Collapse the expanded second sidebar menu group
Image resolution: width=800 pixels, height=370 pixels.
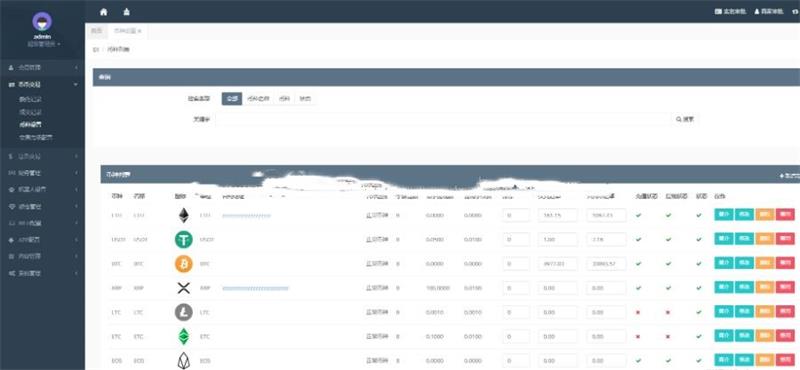click(x=42, y=84)
